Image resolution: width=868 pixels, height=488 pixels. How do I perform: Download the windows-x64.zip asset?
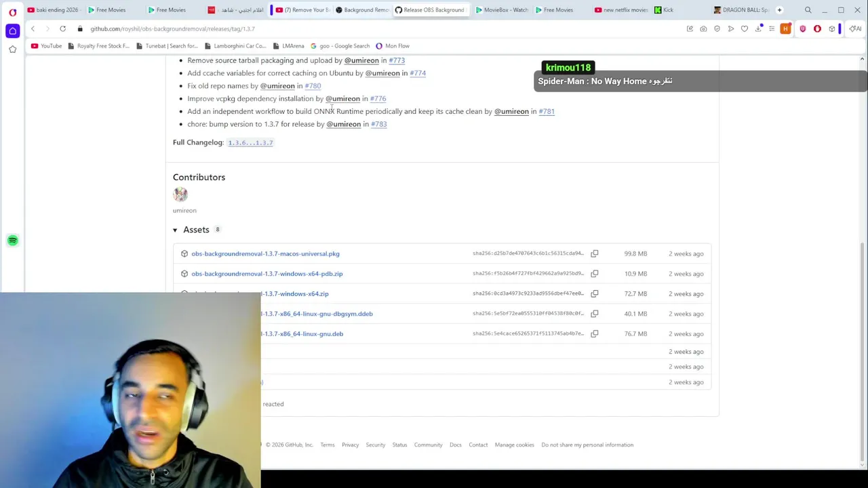tap(295, 293)
